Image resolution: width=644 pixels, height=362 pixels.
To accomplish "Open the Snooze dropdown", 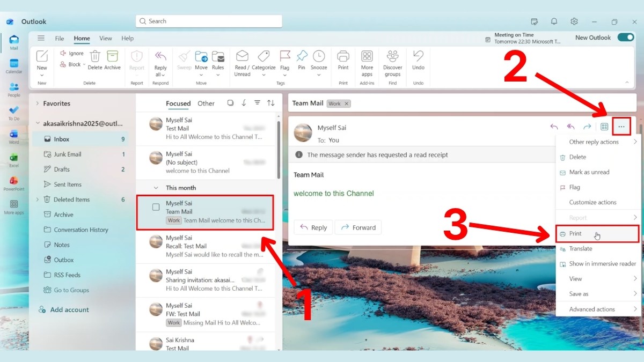I will click(x=319, y=75).
